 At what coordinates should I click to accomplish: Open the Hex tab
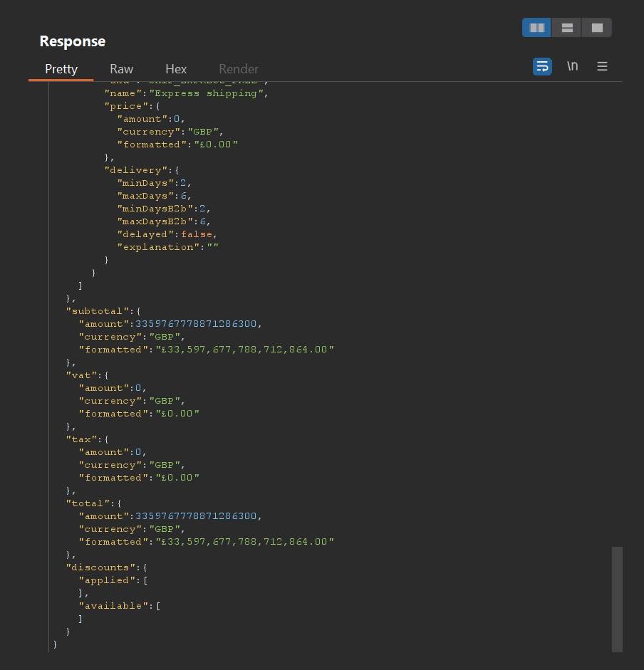tap(176, 69)
